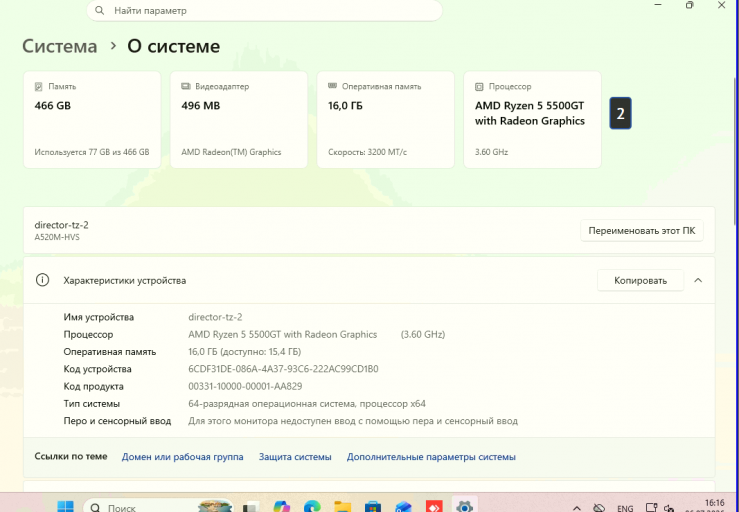Open the Windows Start menu

[x=65, y=507]
